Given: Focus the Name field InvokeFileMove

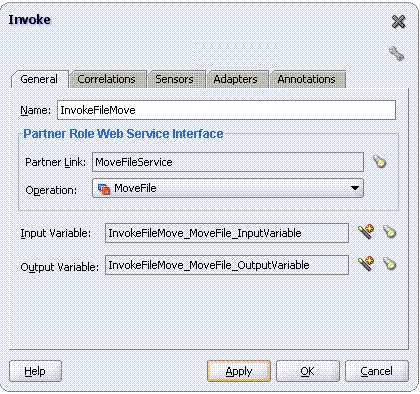Looking at the screenshot, I should coord(226,110).
